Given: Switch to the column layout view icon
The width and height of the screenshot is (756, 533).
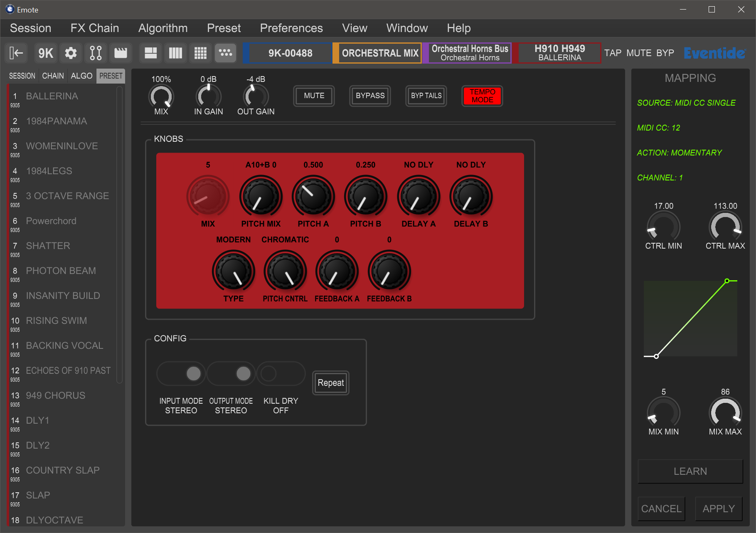Looking at the screenshot, I should point(175,53).
